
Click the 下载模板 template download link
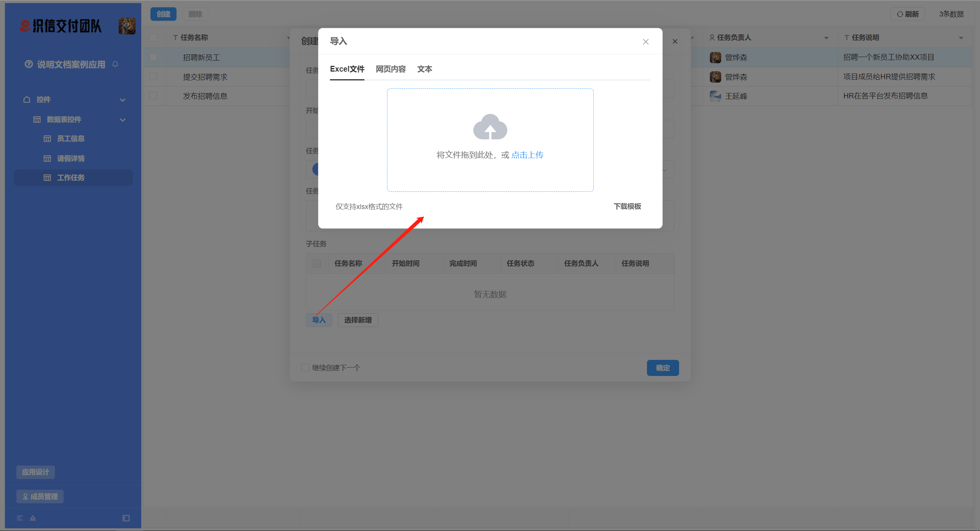(x=627, y=206)
